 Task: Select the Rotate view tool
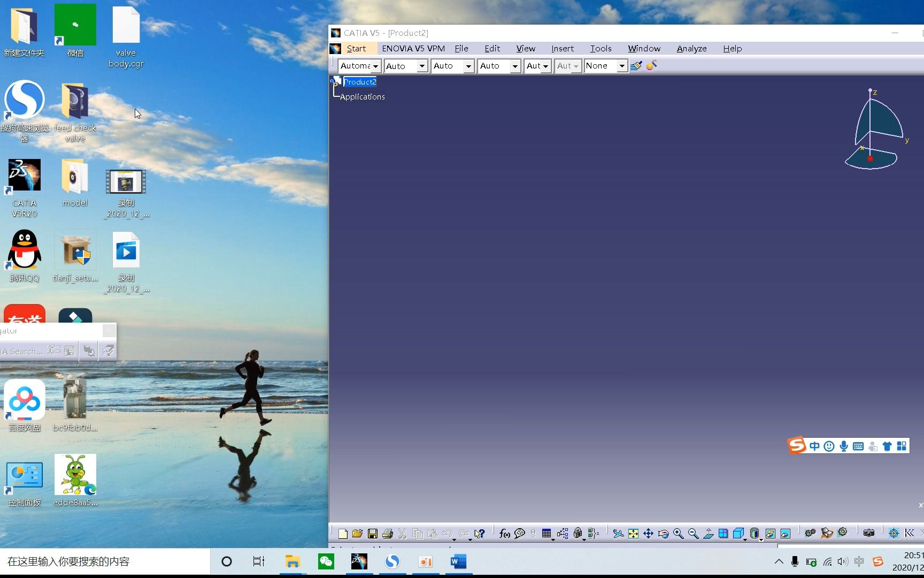tap(663, 534)
